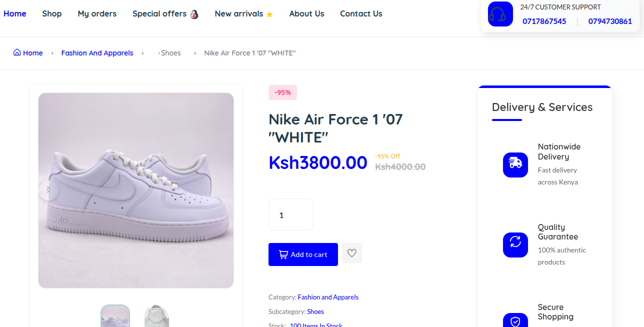Open the Shoes subcategory link
The height and width of the screenshot is (327, 644).
(x=315, y=311)
